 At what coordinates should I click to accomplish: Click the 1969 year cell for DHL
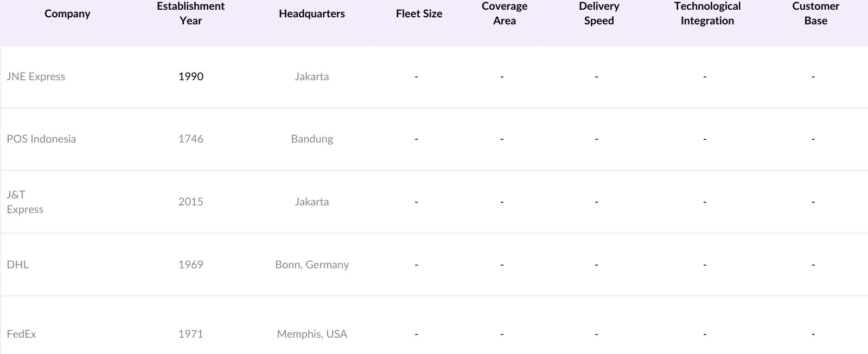[190, 265]
